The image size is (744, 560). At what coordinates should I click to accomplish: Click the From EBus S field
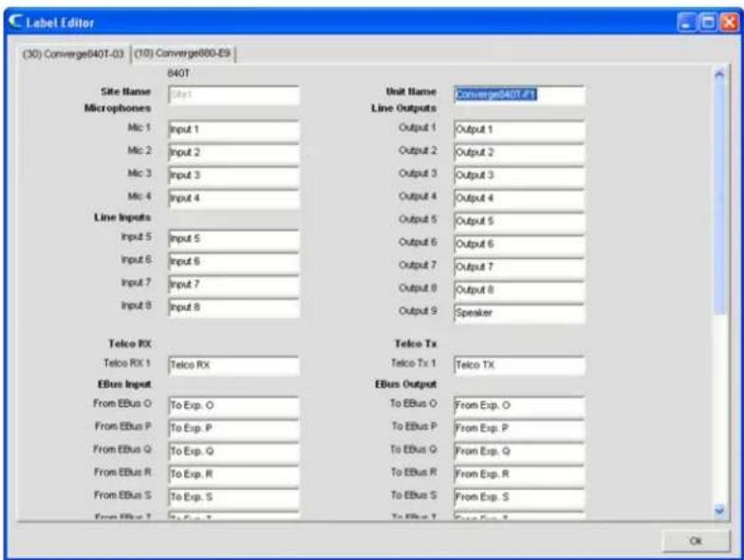click(x=233, y=497)
